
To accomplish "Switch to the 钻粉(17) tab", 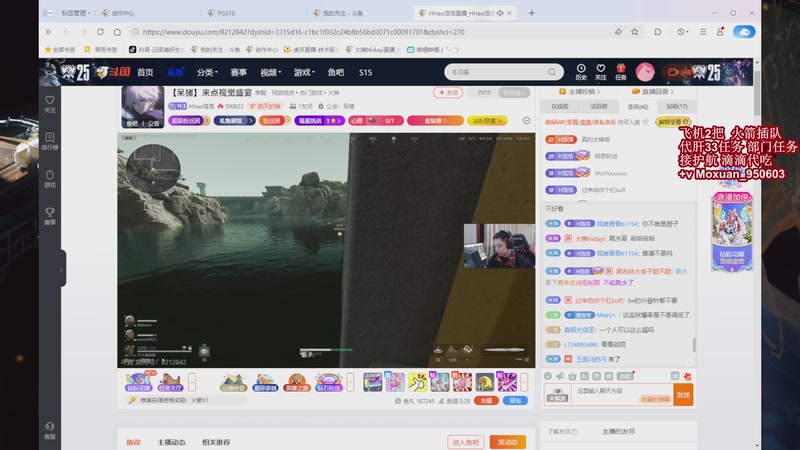I will click(x=677, y=106).
